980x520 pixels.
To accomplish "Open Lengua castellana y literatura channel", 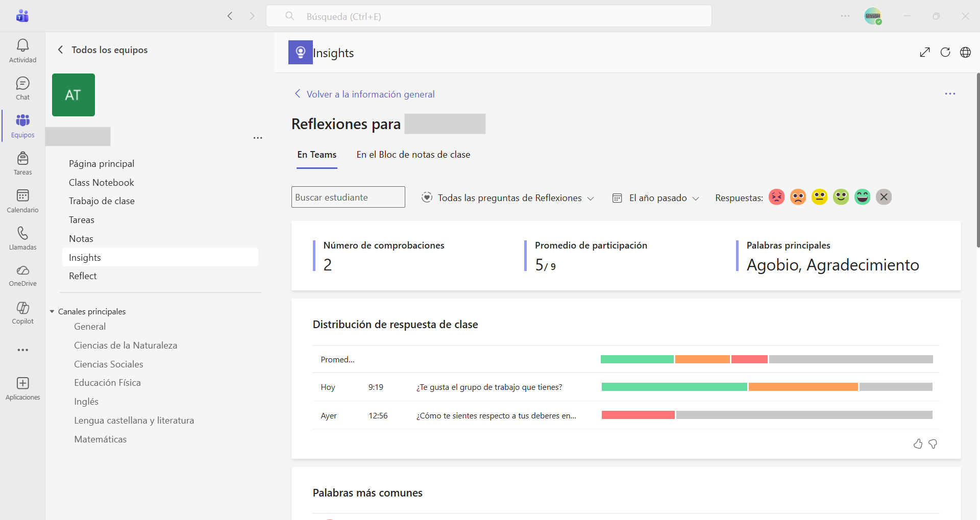I will [x=134, y=420].
